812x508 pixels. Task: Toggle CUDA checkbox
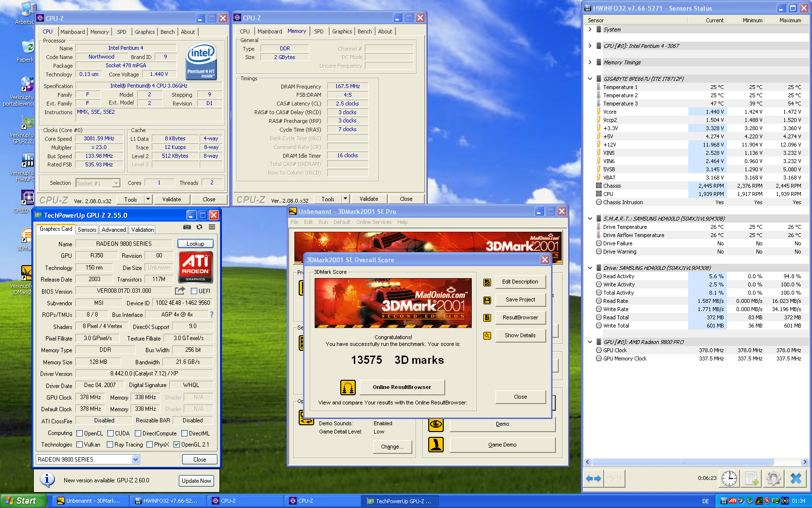(x=110, y=433)
